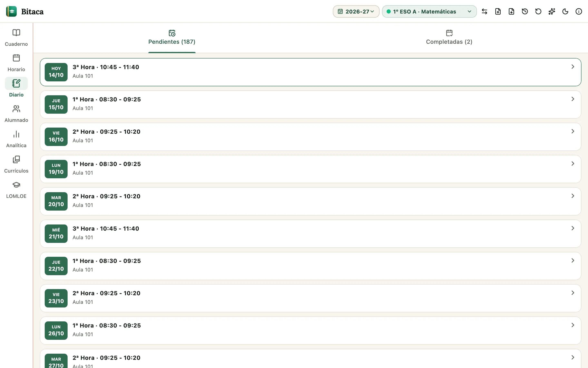This screenshot has width=588, height=368.
Task: Expand the VIE 16/10 session chevron
Action: coord(573,131)
